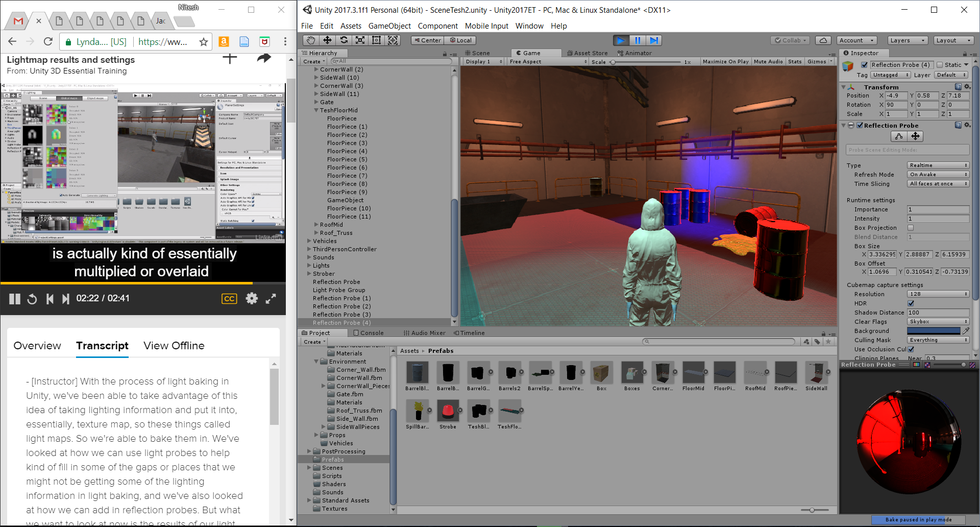Toggle Use Occlusion Culling checkbox

pos(911,349)
